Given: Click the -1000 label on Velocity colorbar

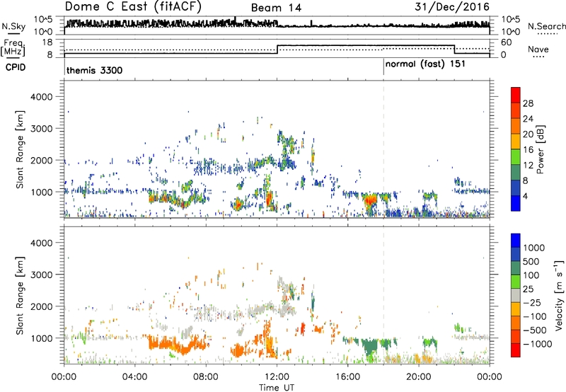Looking at the screenshot, I should point(537,344).
